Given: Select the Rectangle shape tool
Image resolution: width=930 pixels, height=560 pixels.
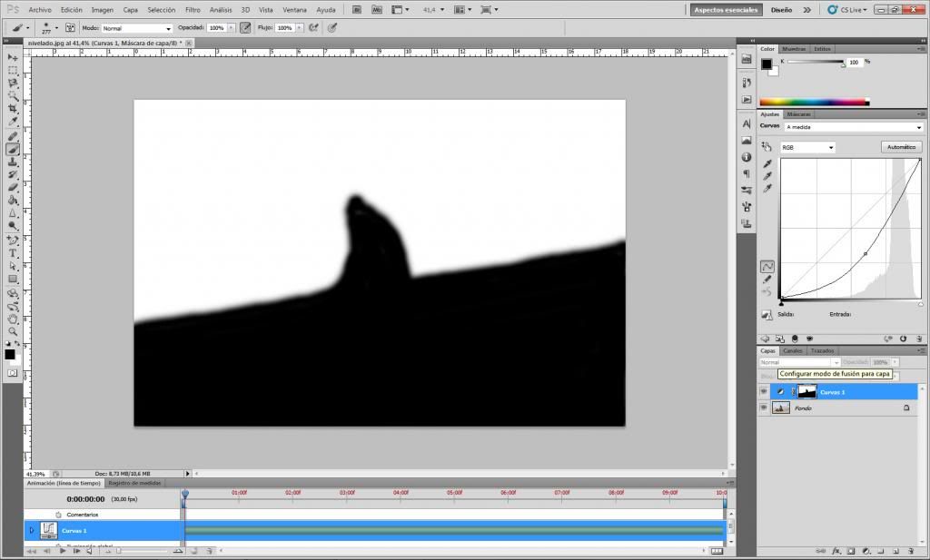Looking at the screenshot, I should pyautogui.click(x=13, y=280).
